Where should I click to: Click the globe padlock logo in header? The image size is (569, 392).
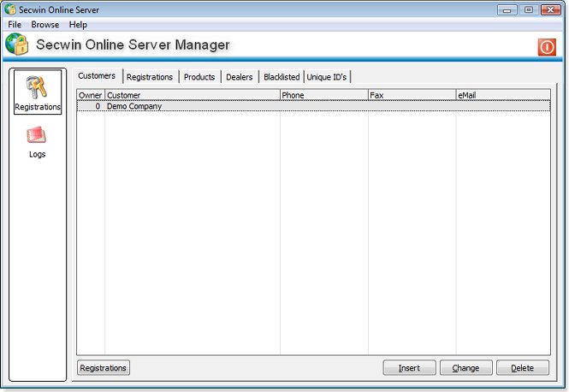pyautogui.click(x=17, y=45)
